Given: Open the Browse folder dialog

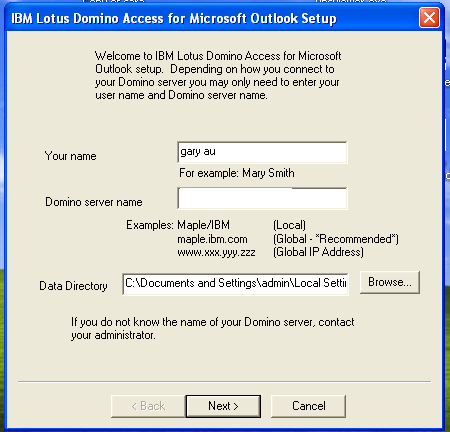Looking at the screenshot, I should click(x=390, y=282).
